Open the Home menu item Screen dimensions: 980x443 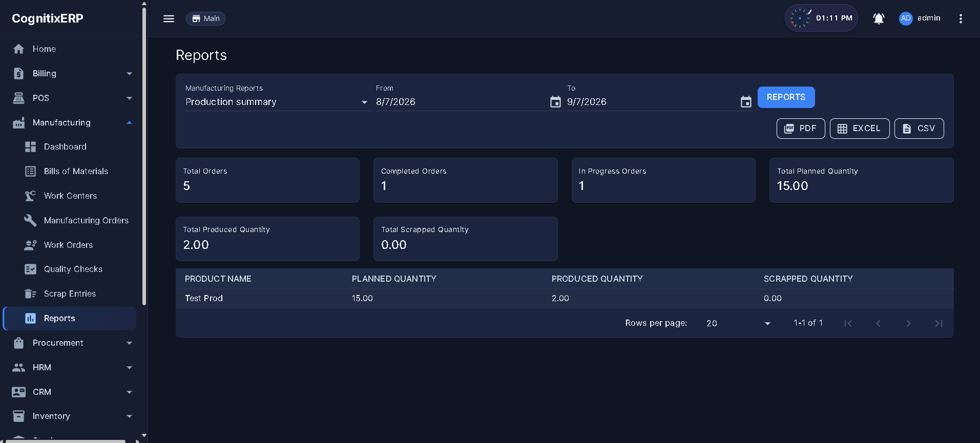[70, 49]
